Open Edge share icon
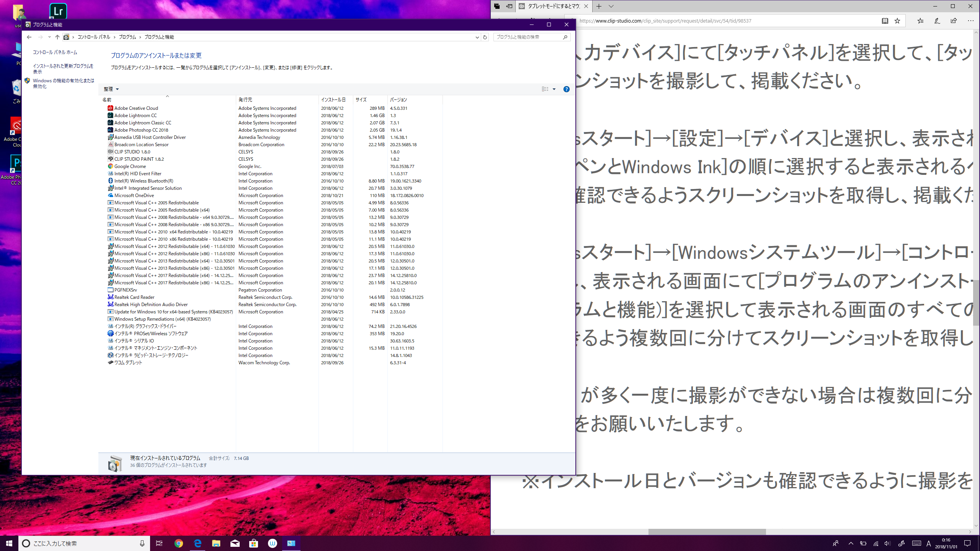Viewport: 980px width, 551px height. (954, 21)
